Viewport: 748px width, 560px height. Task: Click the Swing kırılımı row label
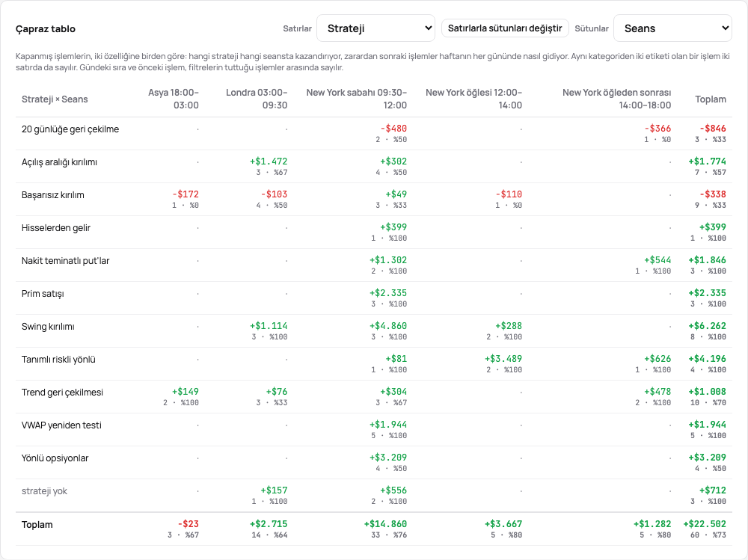(48, 327)
